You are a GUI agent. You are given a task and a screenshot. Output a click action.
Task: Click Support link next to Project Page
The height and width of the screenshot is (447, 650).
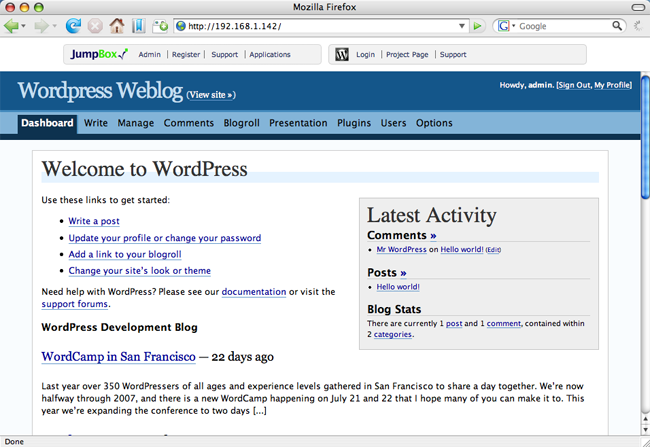pyautogui.click(x=453, y=54)
